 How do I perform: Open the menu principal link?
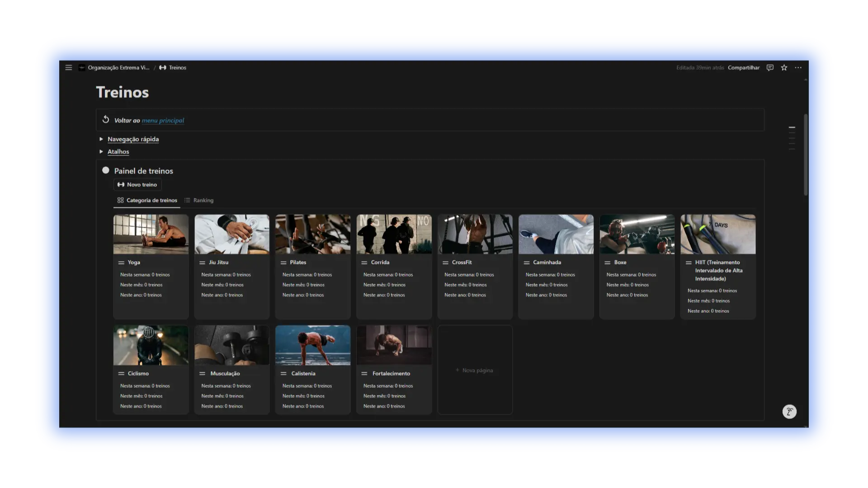[x=163, y=121]
